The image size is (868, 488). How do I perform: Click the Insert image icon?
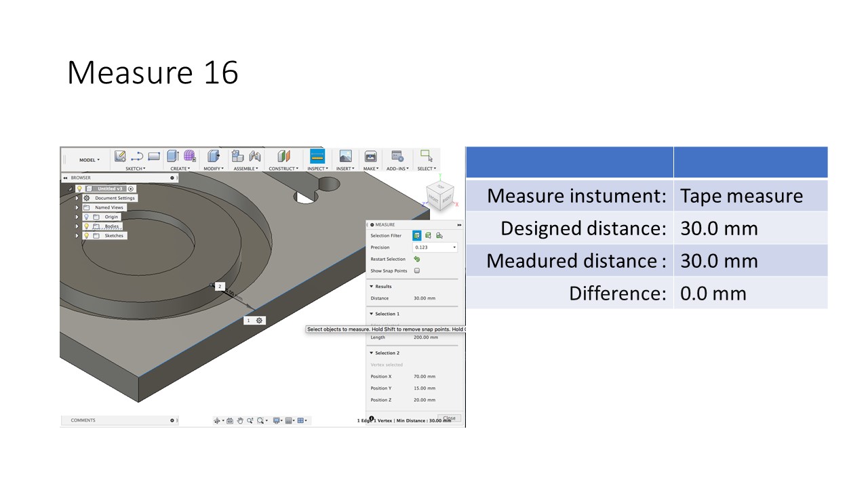click(345, 156)
